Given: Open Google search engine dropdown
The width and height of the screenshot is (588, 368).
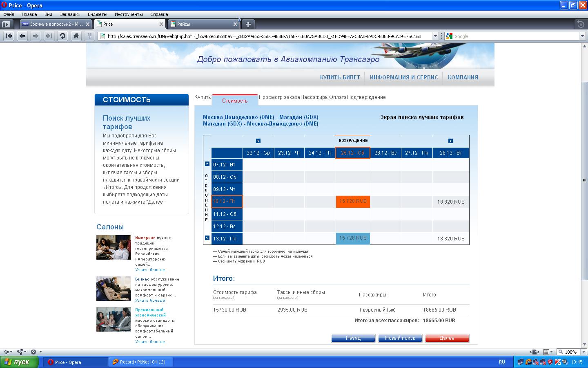Looking at the screenshot, I should (x=583, y=36).
